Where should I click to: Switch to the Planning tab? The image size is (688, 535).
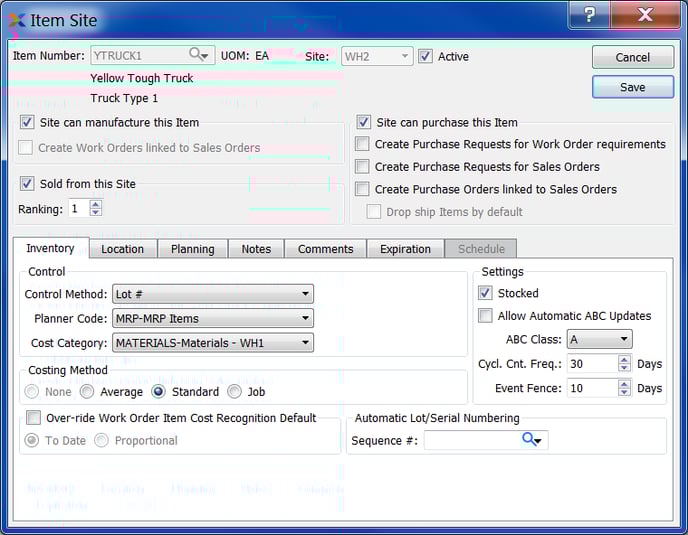(192, 249)
